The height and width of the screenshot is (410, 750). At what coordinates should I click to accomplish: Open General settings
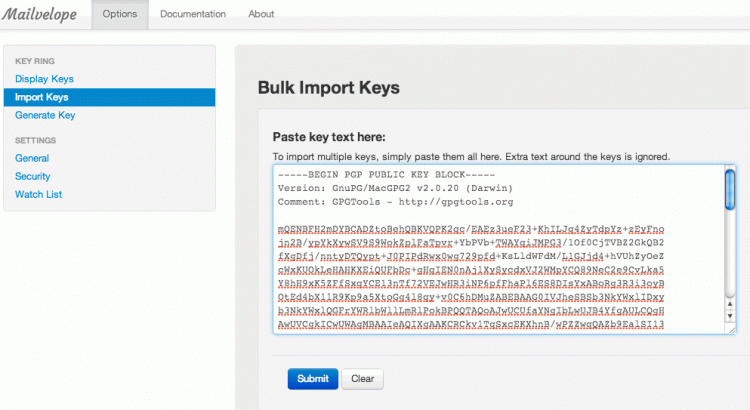[32, 158]
